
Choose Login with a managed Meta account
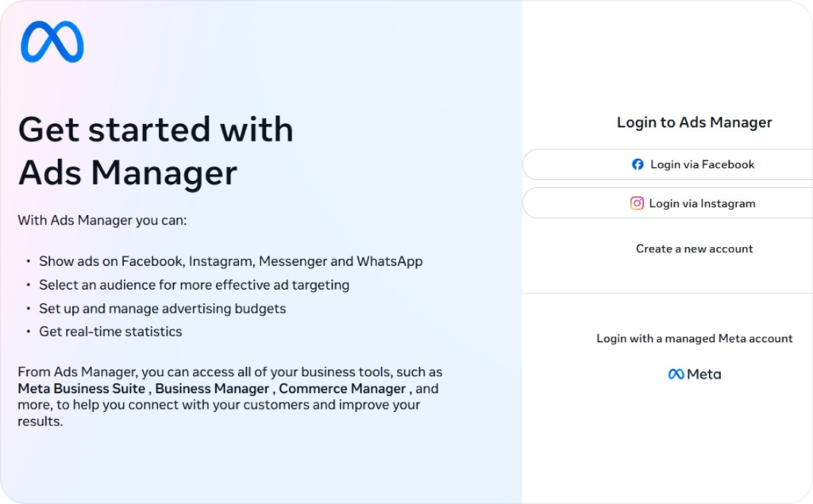(x=694, y=338)
